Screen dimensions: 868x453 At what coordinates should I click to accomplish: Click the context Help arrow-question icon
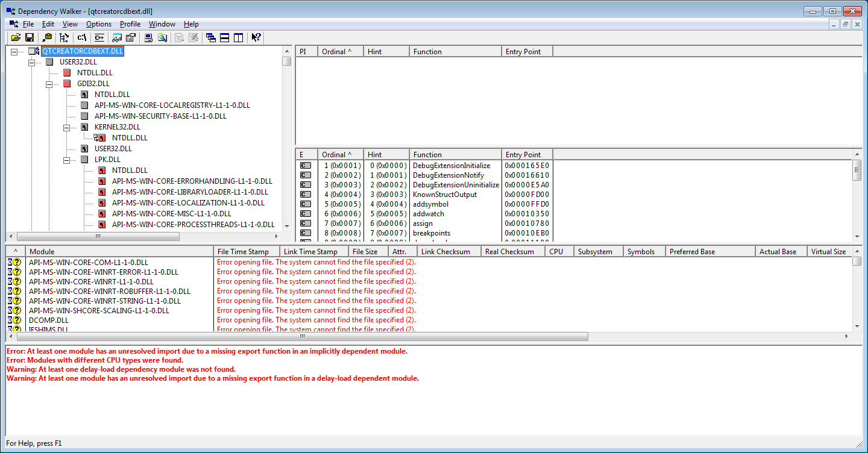256,37
